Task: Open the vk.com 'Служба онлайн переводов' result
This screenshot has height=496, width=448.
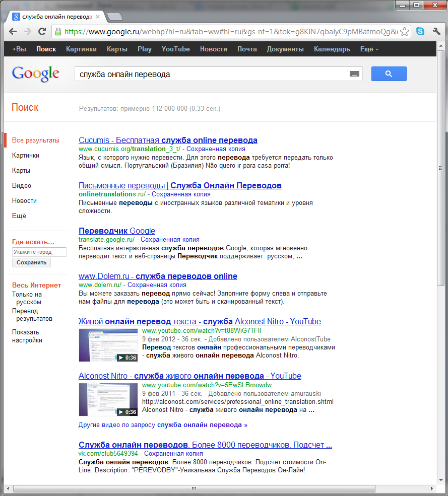Action: [205, 445]
